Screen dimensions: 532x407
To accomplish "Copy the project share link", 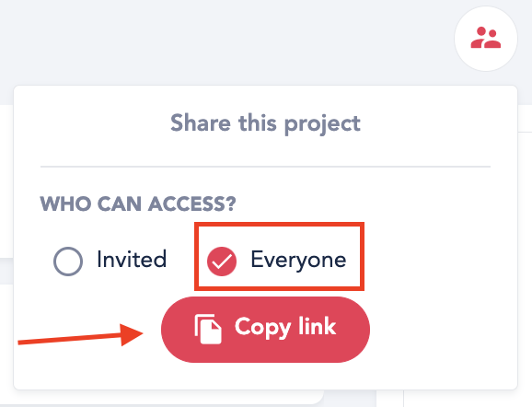I will point(265,330).
